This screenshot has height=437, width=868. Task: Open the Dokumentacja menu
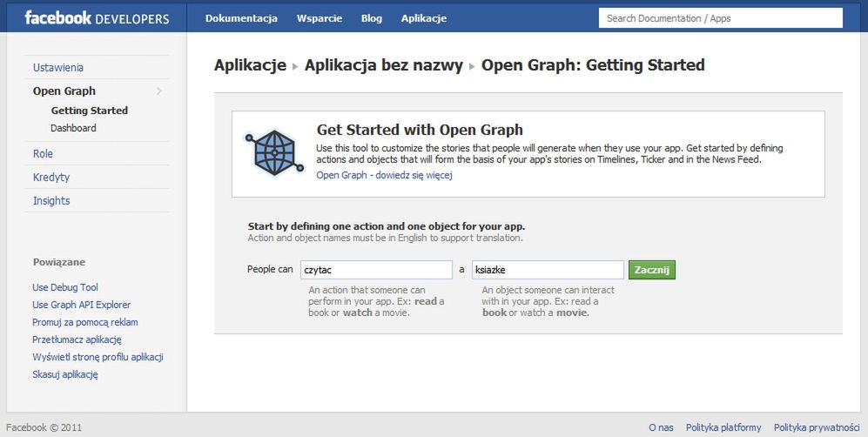241,18
